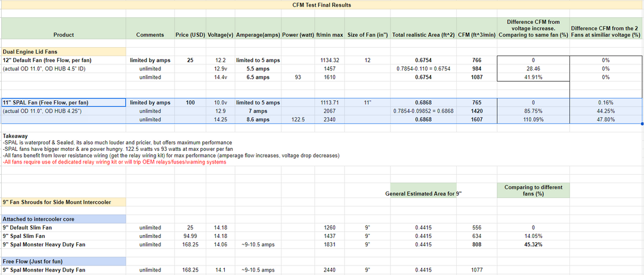Click the "Comparing to different fans (%)" header
644x275 pixels.
point(532,190)
